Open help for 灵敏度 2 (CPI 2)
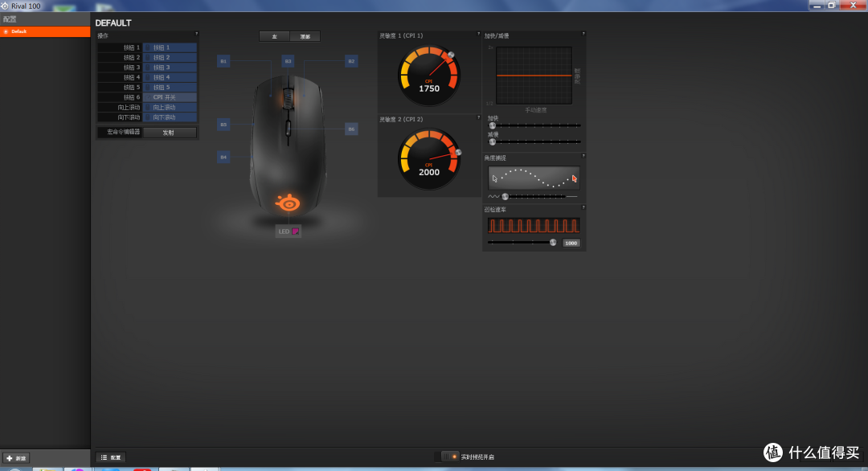 pos(478,117)
